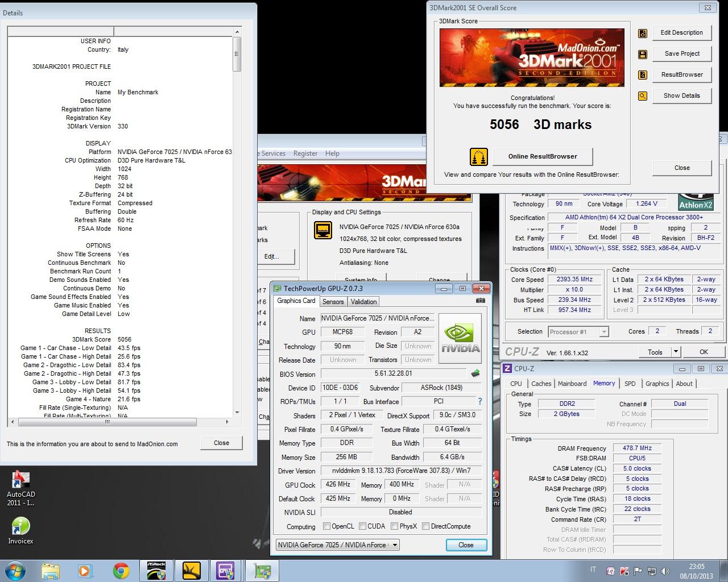Viewport: 728px width, 582px height.
Task: Click the Online ResultBrowser button
Action: [x=543, y=156]
